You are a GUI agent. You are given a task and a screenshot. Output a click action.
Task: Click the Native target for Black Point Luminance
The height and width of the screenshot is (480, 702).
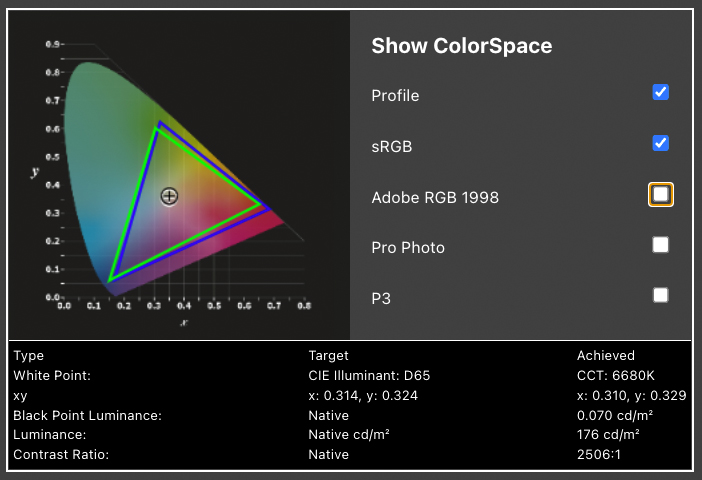pos(329,416)
